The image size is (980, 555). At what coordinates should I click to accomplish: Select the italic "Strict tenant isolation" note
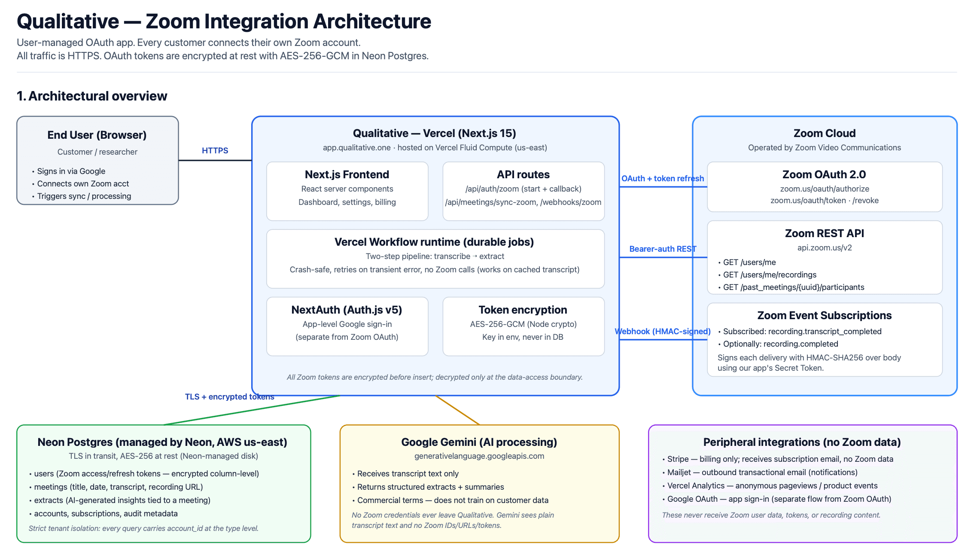pyautogui.click(x=143, y=528)
